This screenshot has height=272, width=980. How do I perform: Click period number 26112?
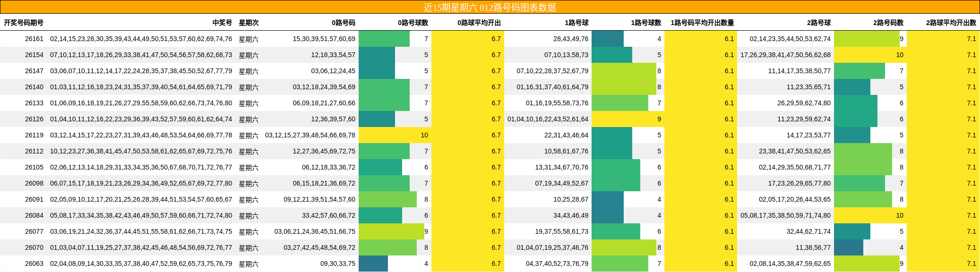(x=34, y=151)
